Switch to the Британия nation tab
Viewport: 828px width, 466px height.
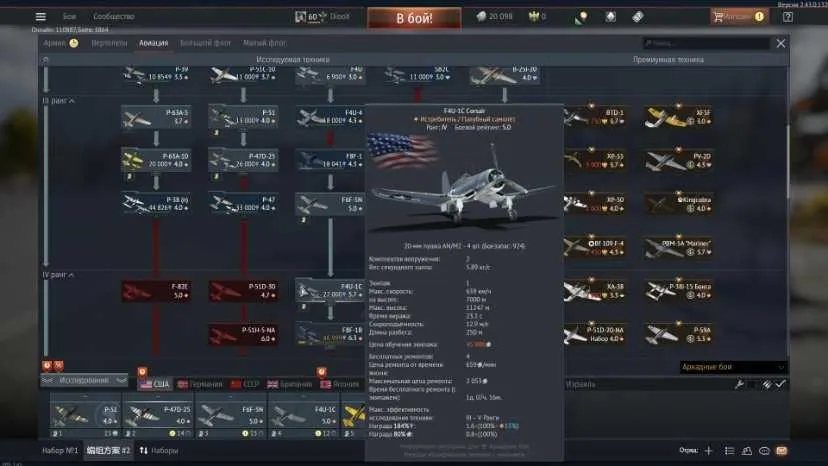(x=289, y=384)
